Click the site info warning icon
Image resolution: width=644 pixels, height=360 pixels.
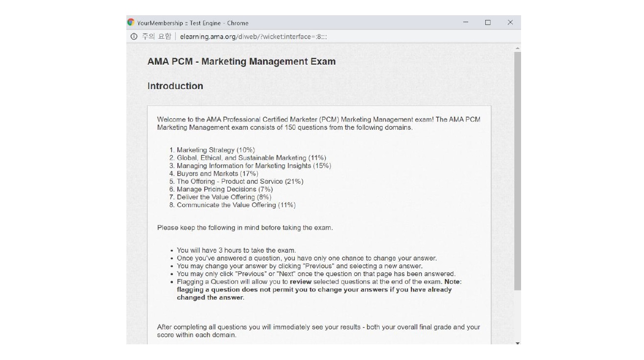click(134, 37)
